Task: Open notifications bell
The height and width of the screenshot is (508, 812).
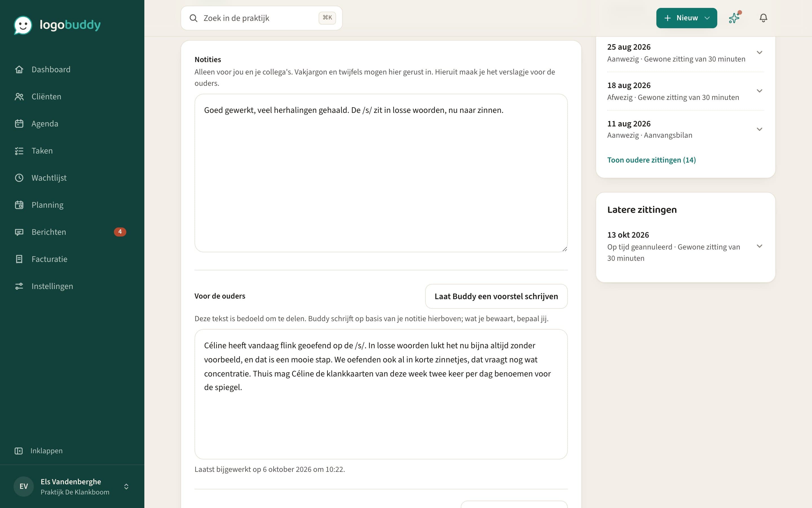Action: click(x=763, y=18)
